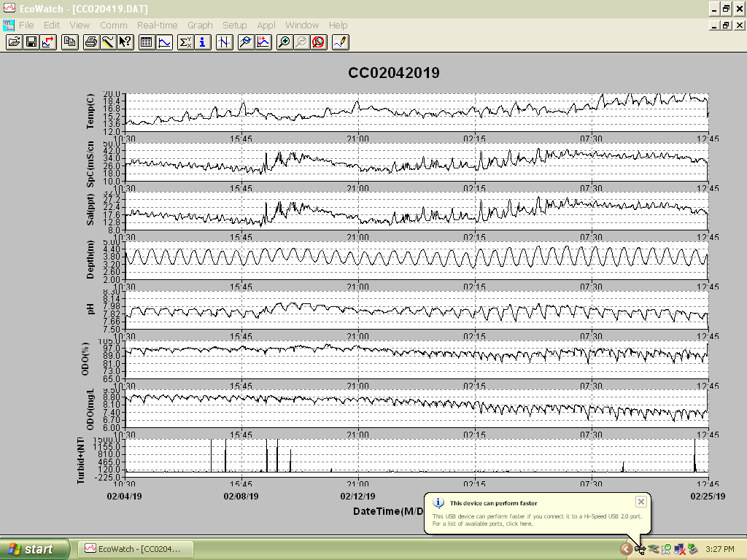Show the data table view icon
The height and width of the screenshot is (560, 747).
(147, 42)
